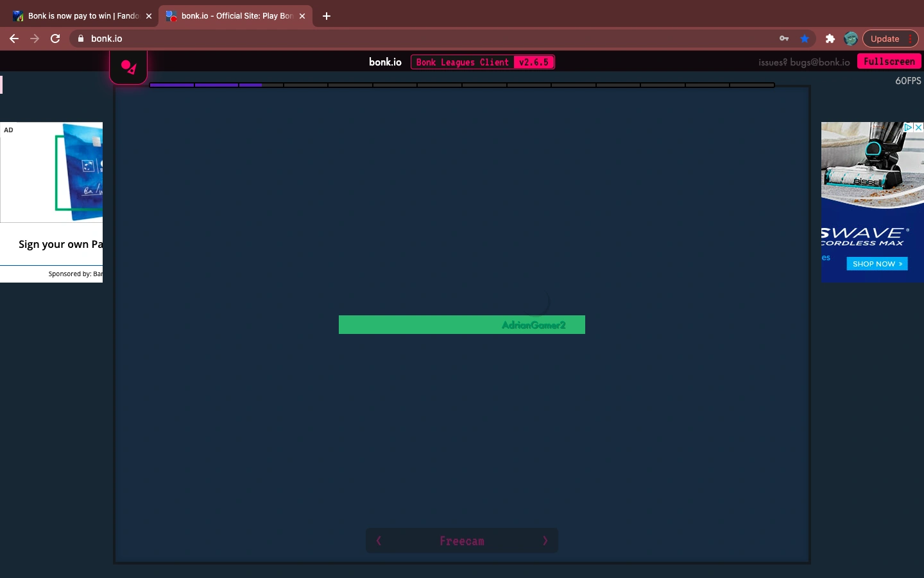
Task: Select next camera with right arrow
Action: tap(545, 541)
